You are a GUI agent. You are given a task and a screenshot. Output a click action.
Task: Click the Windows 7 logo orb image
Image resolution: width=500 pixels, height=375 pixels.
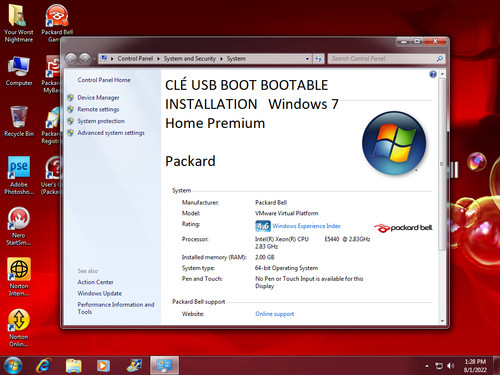(394, 143)
